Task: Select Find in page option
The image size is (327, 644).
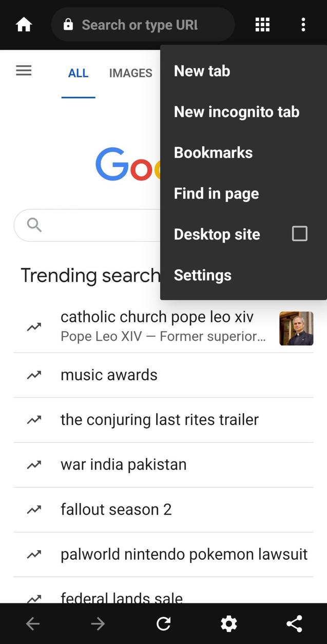Action: [216, 193]
